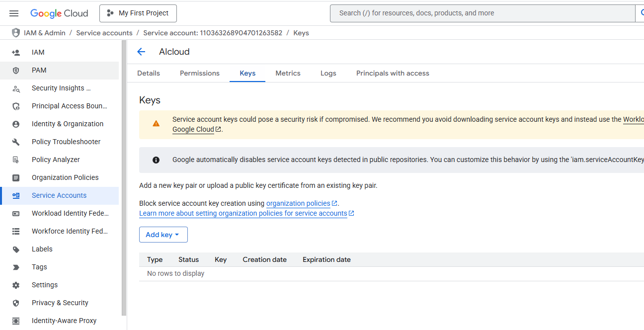Open the Principals with access tab

pos(393,73)
